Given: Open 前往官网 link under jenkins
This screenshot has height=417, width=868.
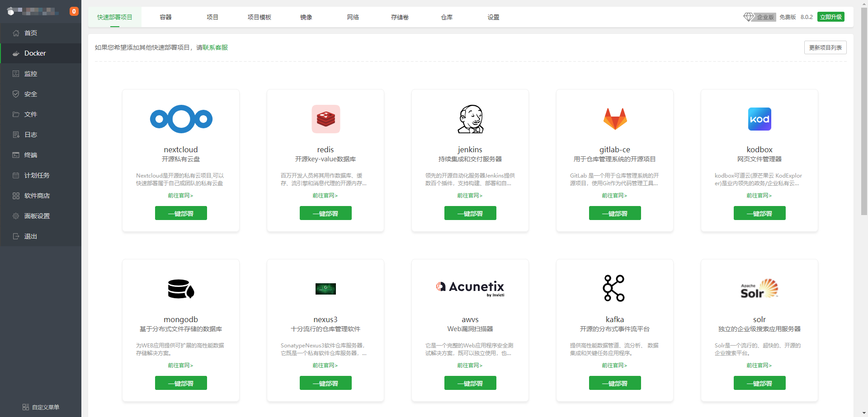Looking at the screenshot, I should pyautogui.click(x=470, y=196).
